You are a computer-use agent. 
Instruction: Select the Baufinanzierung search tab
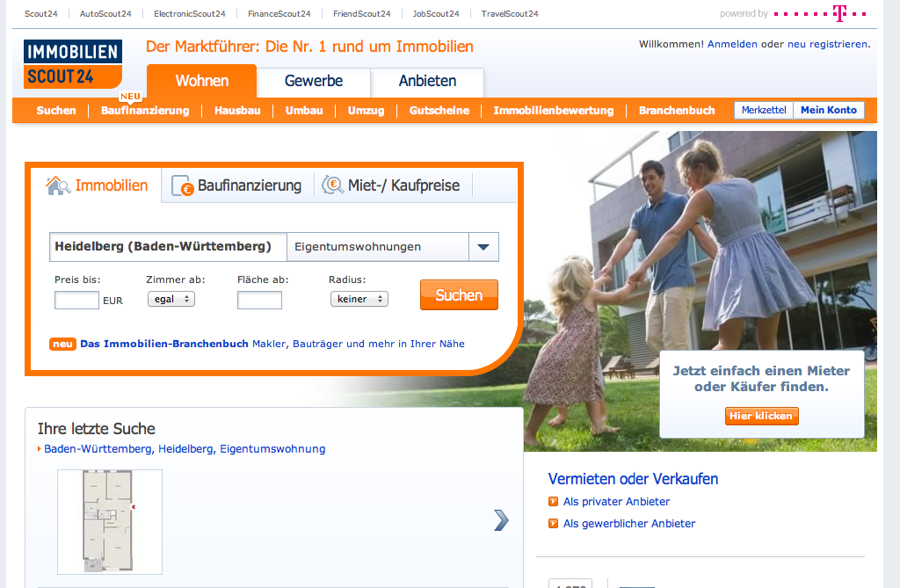237,185
